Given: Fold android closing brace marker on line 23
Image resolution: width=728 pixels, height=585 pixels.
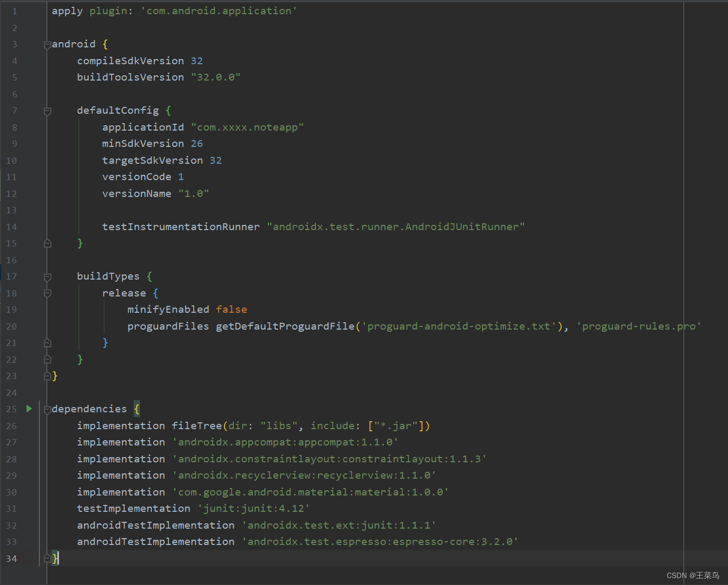Looking at the screenshot, I should (47, 376).
